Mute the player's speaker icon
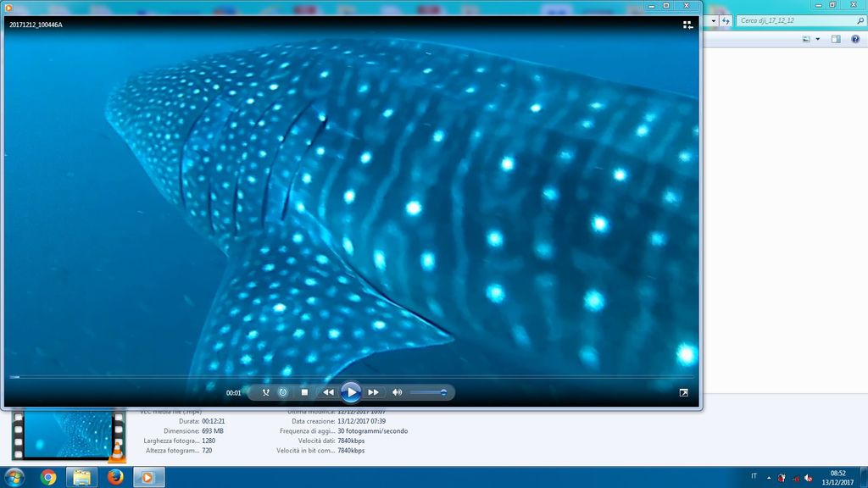 pyautogui.click(x=397, y=392)
